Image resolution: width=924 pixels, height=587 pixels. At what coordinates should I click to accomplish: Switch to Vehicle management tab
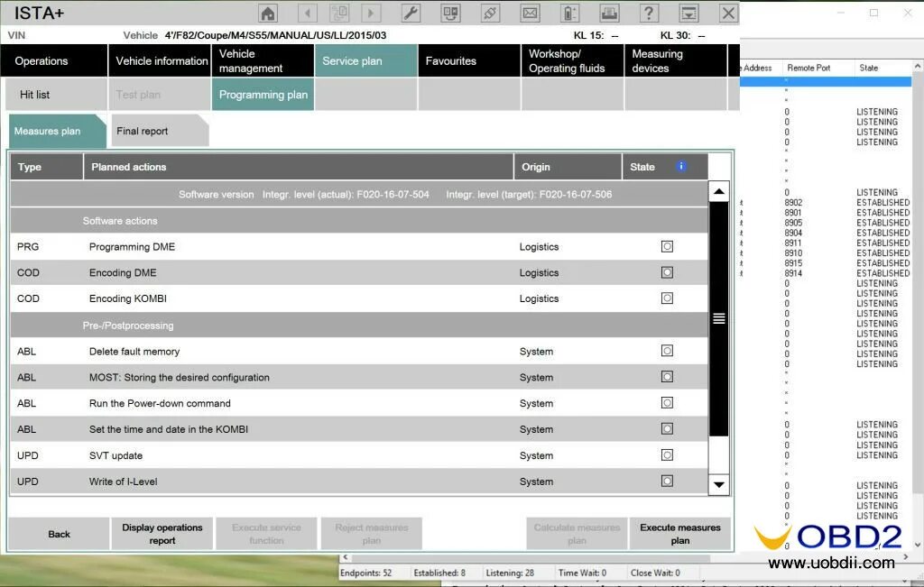(263, 60)
